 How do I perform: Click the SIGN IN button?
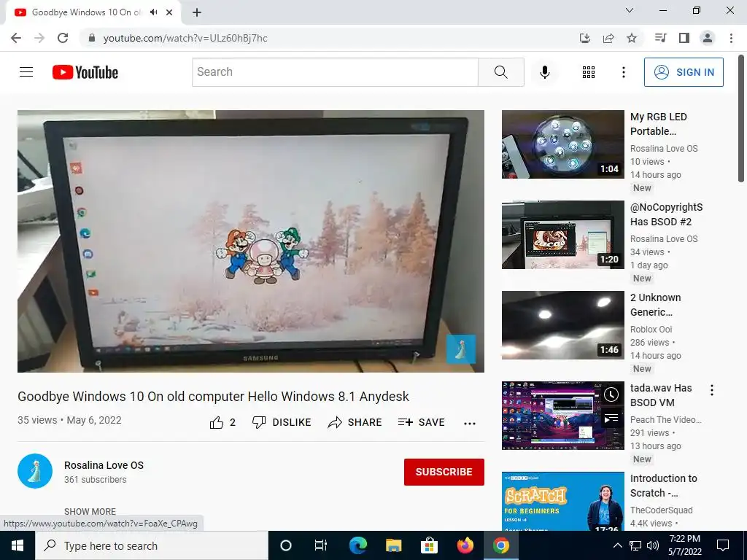point(684,72)
